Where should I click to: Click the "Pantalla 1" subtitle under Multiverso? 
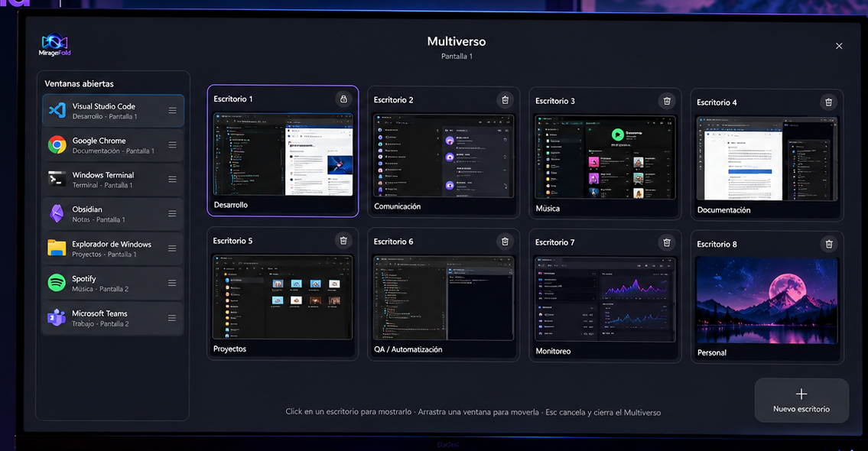coord(457,57)
